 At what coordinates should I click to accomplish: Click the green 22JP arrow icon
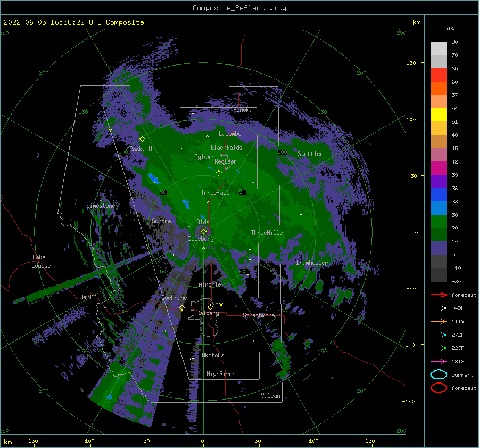(439, 348)
